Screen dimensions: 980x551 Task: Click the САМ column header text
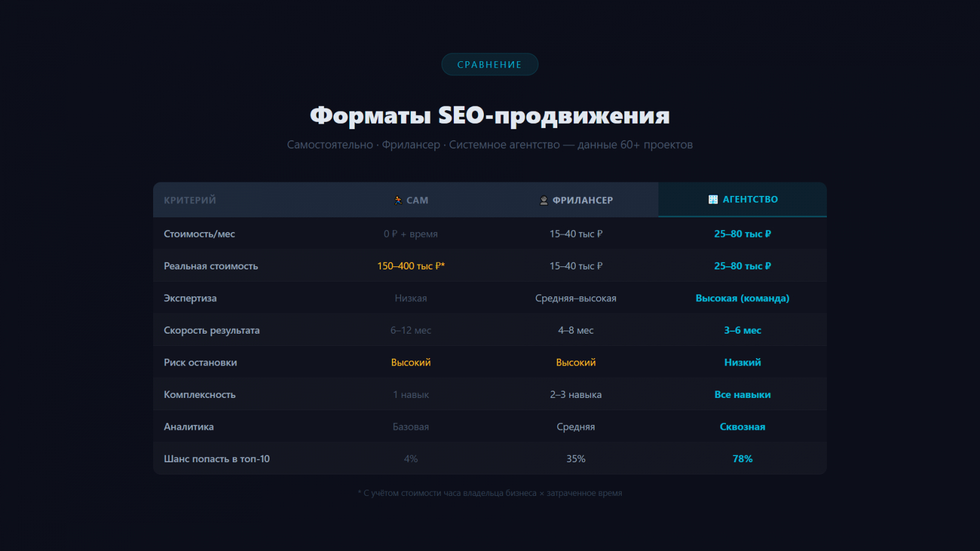tap(417, 200)
